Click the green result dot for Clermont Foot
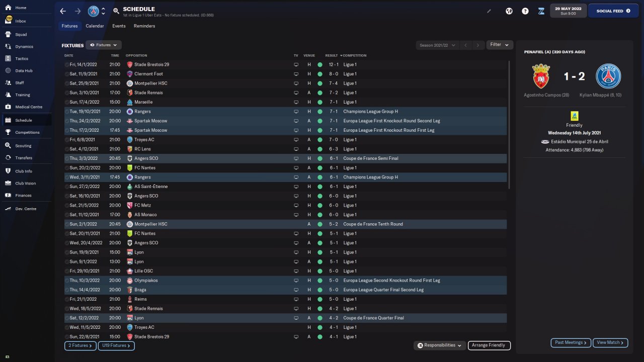 (x=320, y=74)
